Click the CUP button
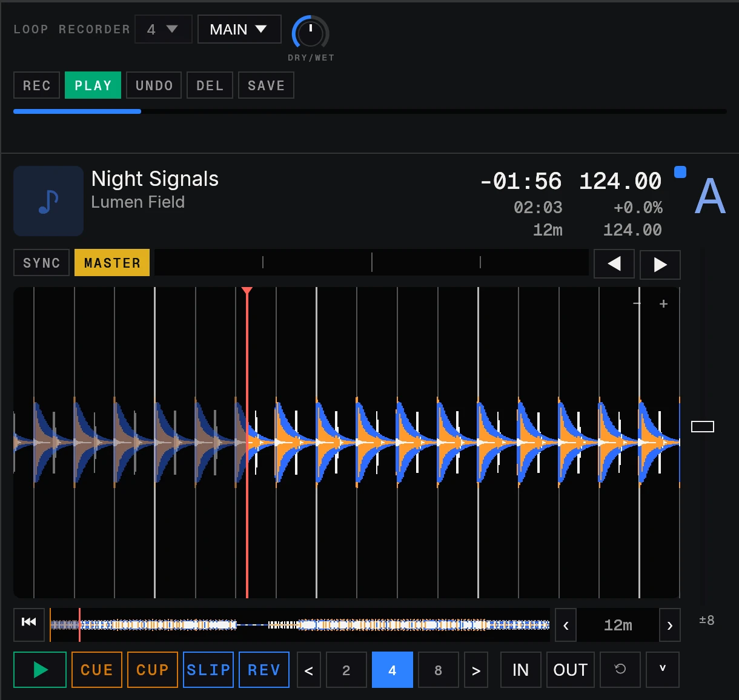 click(153, 670)
